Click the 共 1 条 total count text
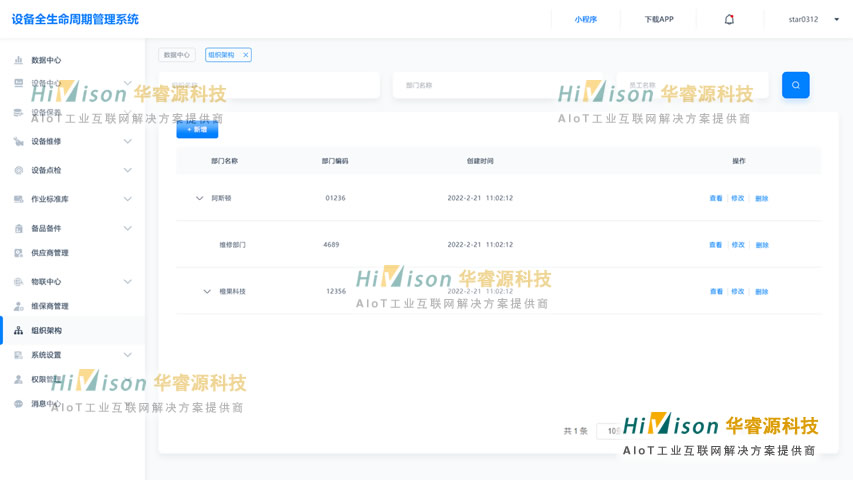Image resolution: width=853 pixels, height=480 pixels. [x=576, y=431]
